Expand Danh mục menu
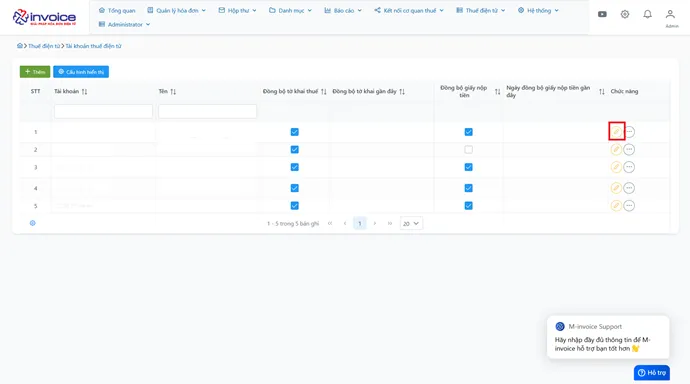The height and width of the screenshot is (384, 690). 290,10
